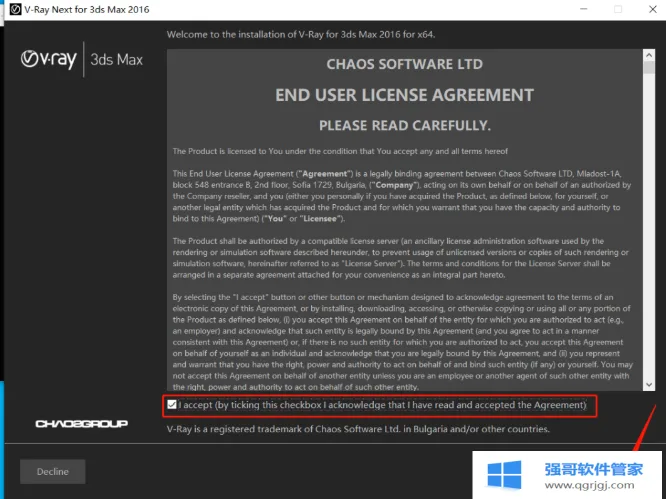Click the Decline button

pos(53,471)
